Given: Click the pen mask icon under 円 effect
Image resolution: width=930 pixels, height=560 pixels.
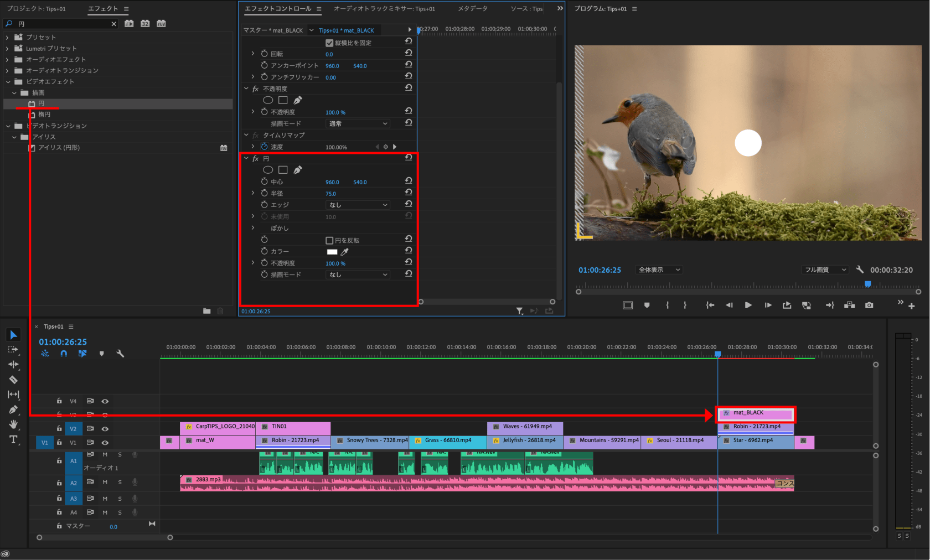Looking at the screenshot, I should point(298,170).
